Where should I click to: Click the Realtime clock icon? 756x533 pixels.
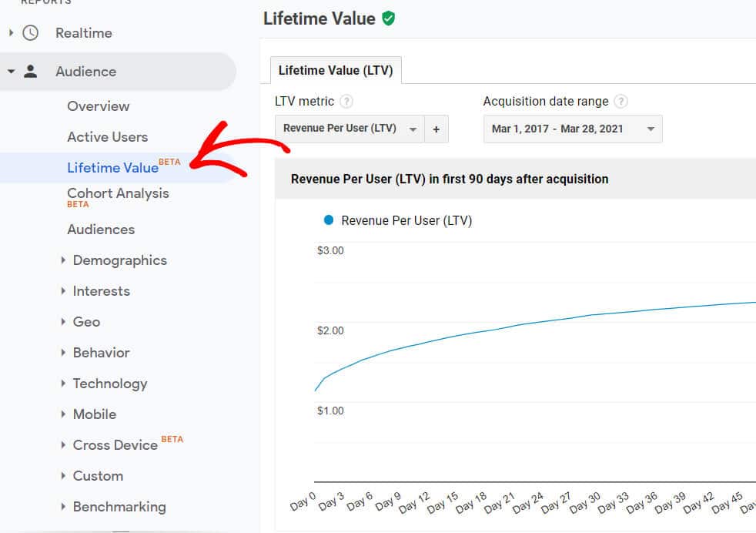coord(30,33)
